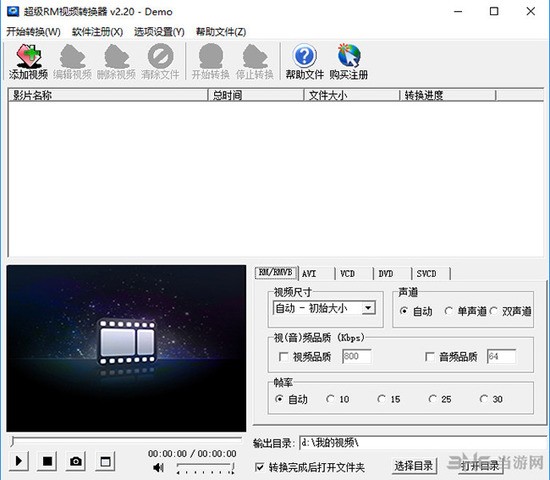Expand the 视频尺寸 dropdown
The width and height of the screenshot is (550, 480).
(x=368, y=308)
